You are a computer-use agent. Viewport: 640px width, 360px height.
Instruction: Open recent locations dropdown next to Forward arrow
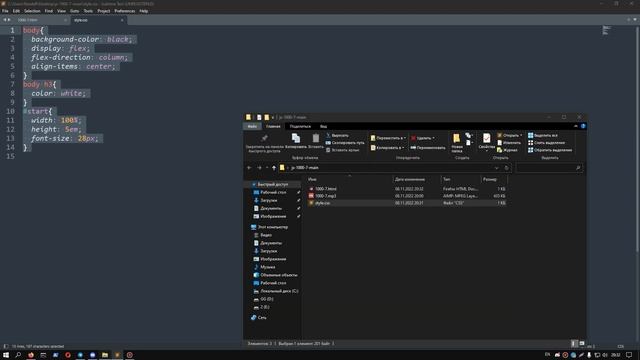(x=267, y=168)
